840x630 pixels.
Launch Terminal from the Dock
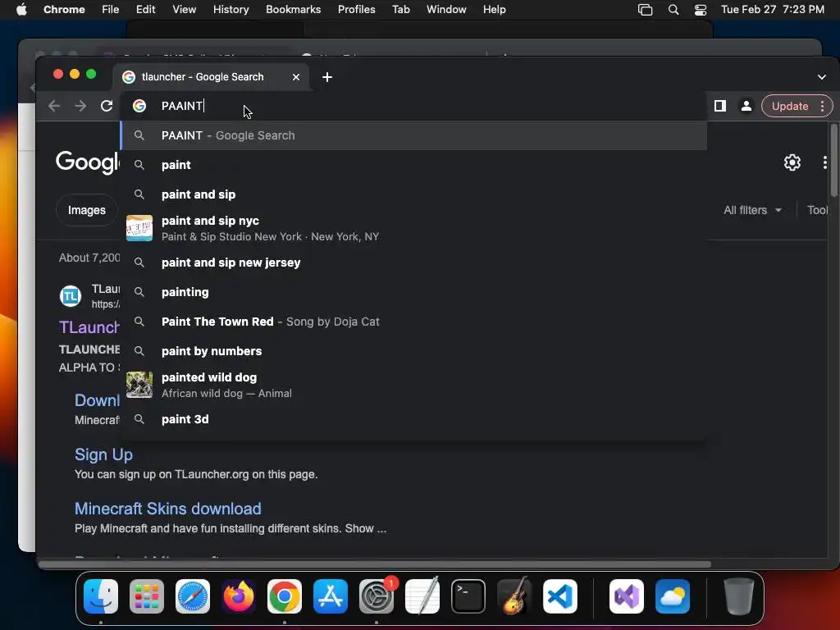click(468, 596)
